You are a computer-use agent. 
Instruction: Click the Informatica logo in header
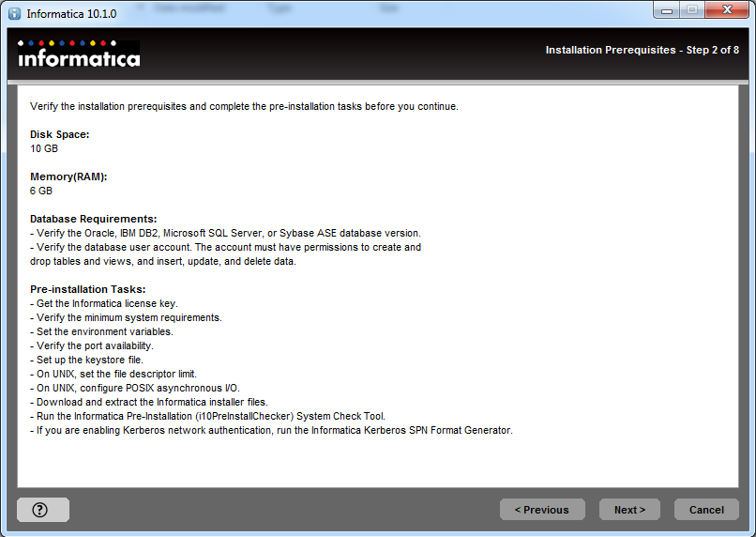[79, 54]
